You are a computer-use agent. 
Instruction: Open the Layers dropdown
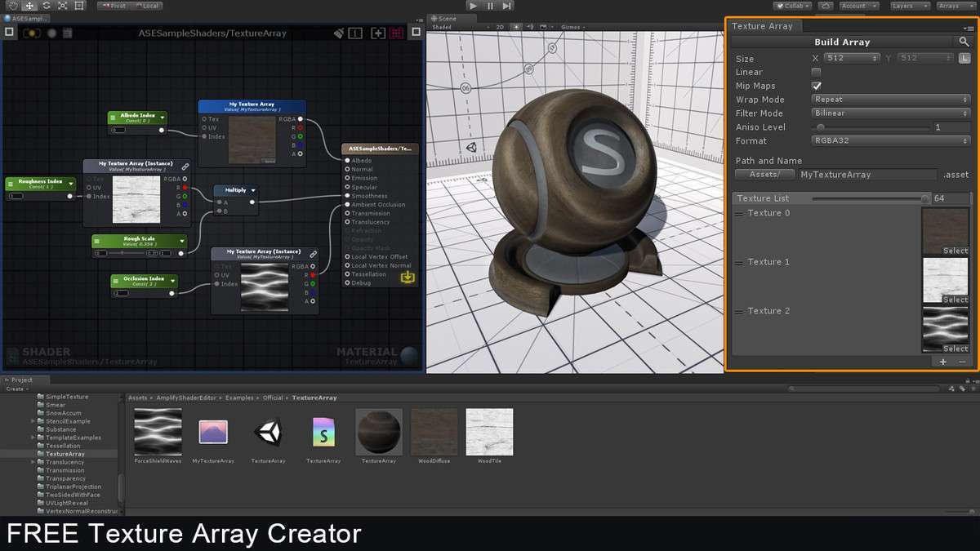pyautogui.click(x=909, y=6)
